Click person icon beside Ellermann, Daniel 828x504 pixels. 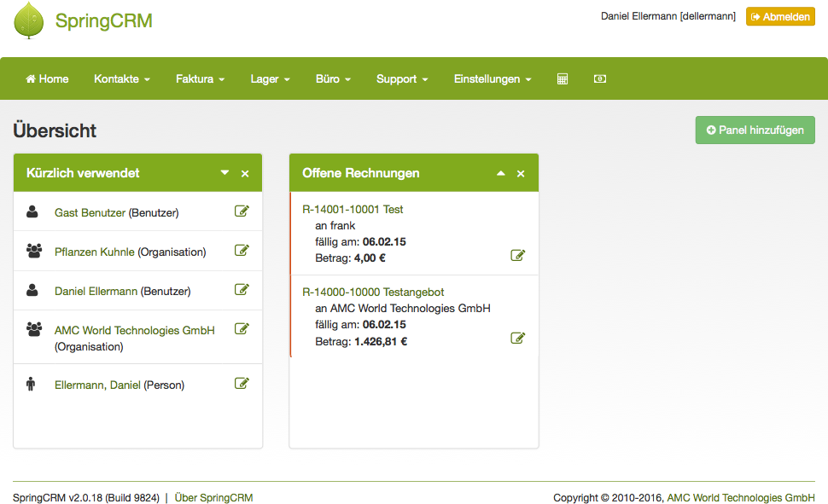(x=31, y=384)
